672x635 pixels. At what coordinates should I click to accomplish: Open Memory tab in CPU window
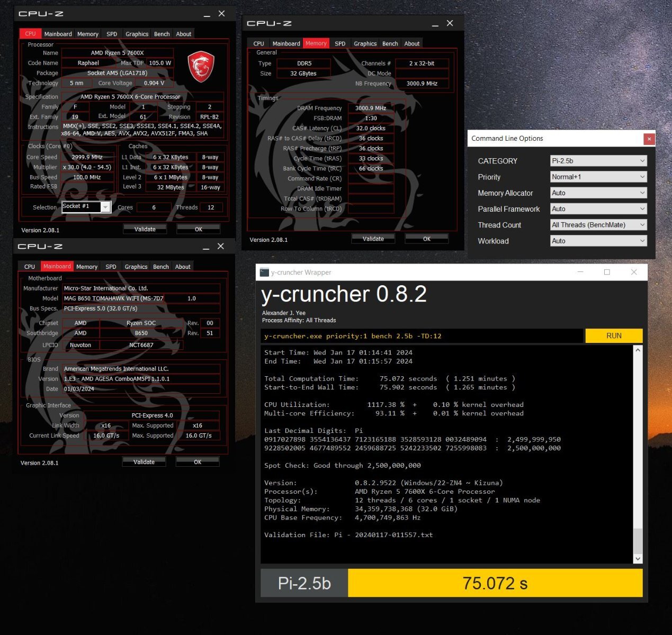[x=88, y=34]
